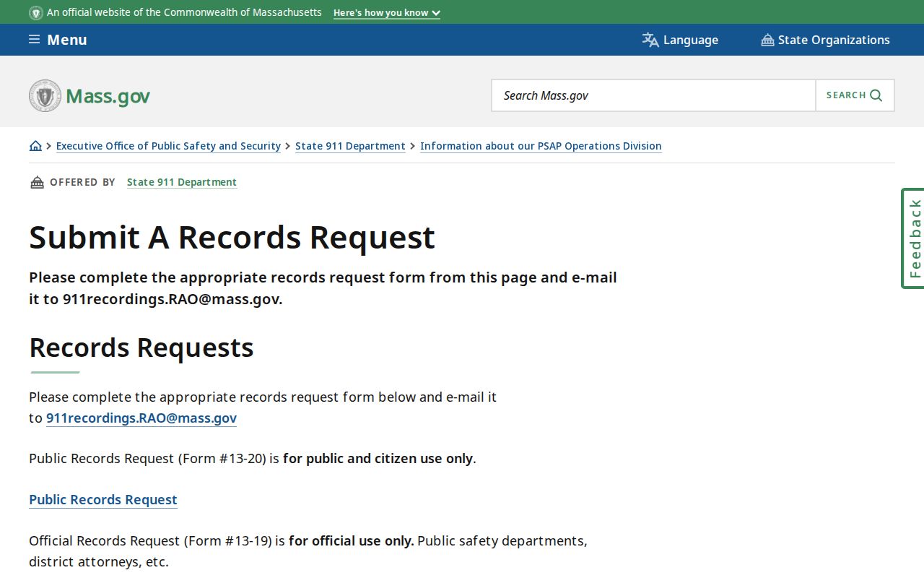The height and width of the screenshot is (578, 924).
Task: Click the Search Mass.gov input field
Action: (x=653, y=95)
